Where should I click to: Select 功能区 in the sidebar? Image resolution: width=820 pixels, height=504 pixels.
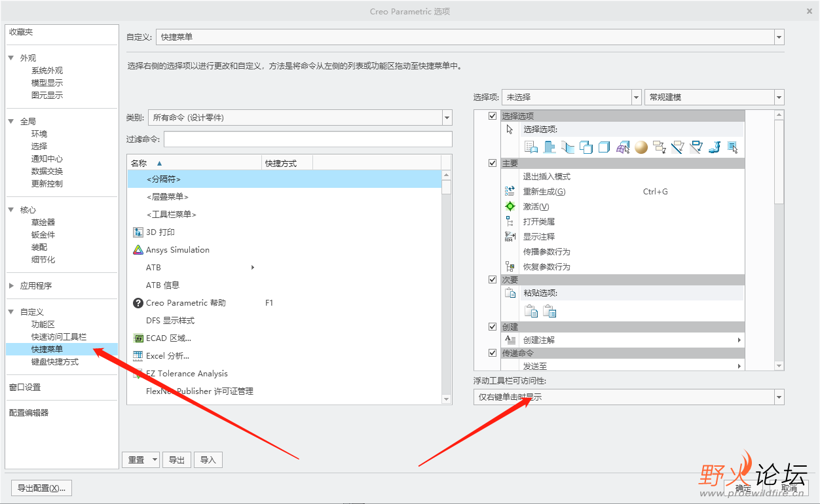coord(43,324)
